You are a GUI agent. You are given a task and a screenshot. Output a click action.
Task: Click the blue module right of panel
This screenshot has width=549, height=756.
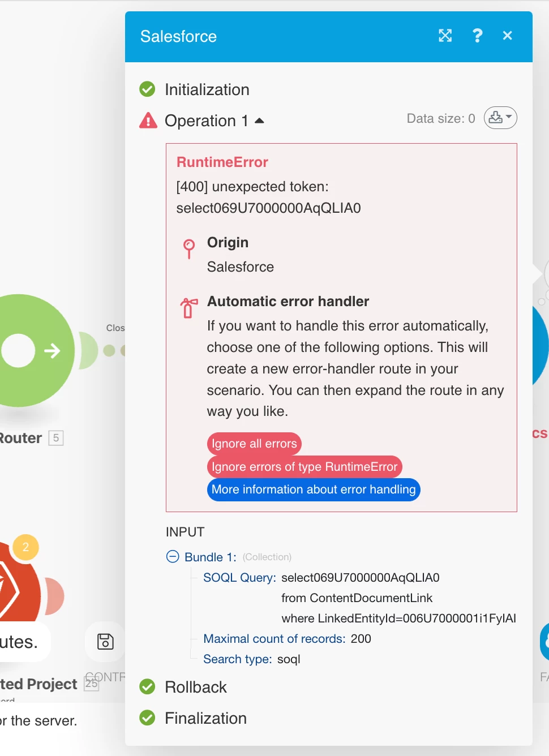[x=541, y=345]
